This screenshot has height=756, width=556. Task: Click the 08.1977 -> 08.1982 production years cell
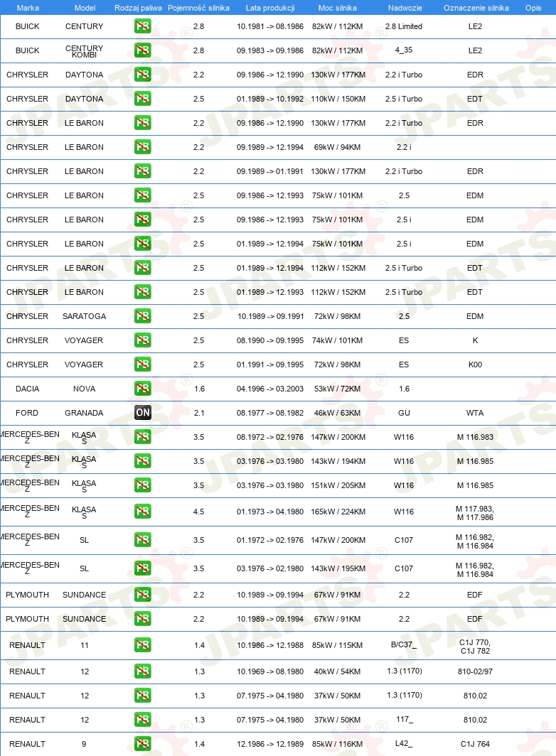coord(269,412)
